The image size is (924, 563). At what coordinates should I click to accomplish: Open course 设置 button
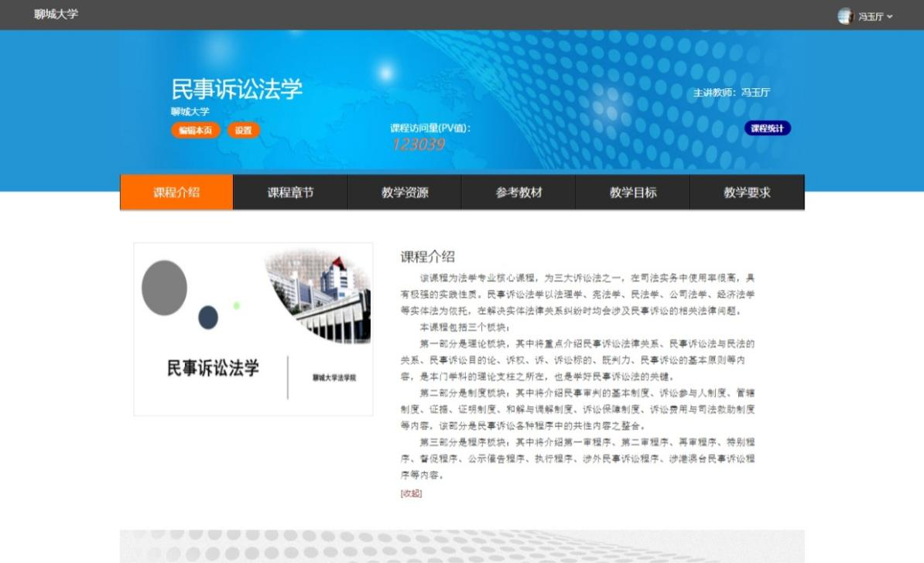[243, 131]
